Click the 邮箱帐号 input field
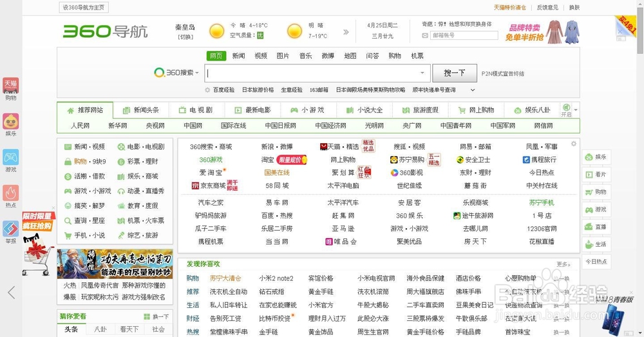This screenshot has width=644, height=337. coord(464,35)
